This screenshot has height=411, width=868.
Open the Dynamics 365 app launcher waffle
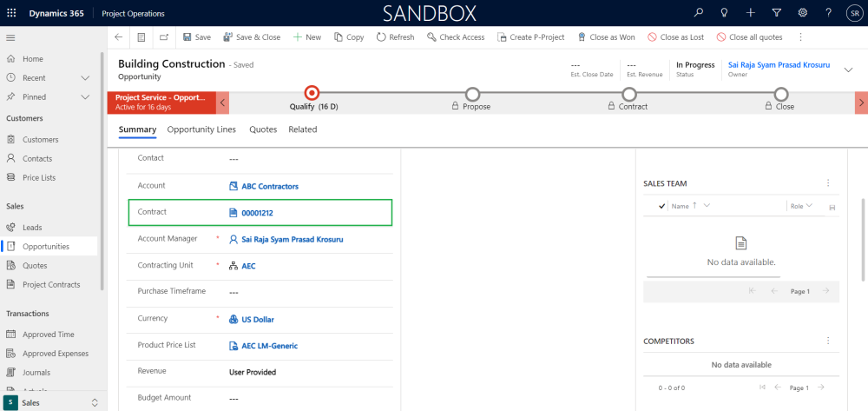pyautogui.click(x=11, y=13)
